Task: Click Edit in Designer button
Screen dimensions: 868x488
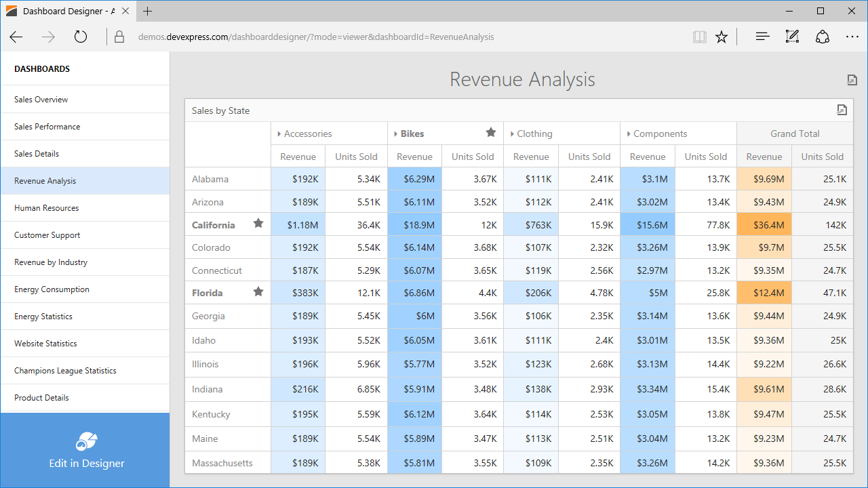Action: point(85,451)
